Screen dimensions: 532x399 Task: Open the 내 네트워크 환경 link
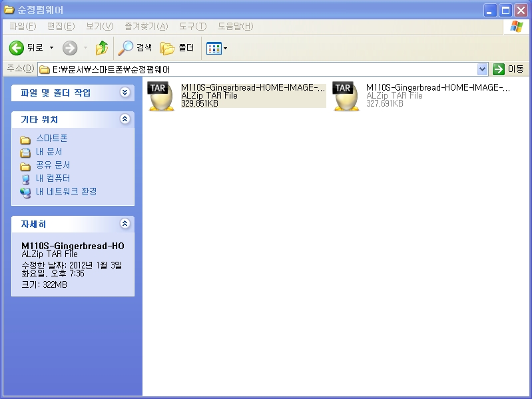[66, 192]
